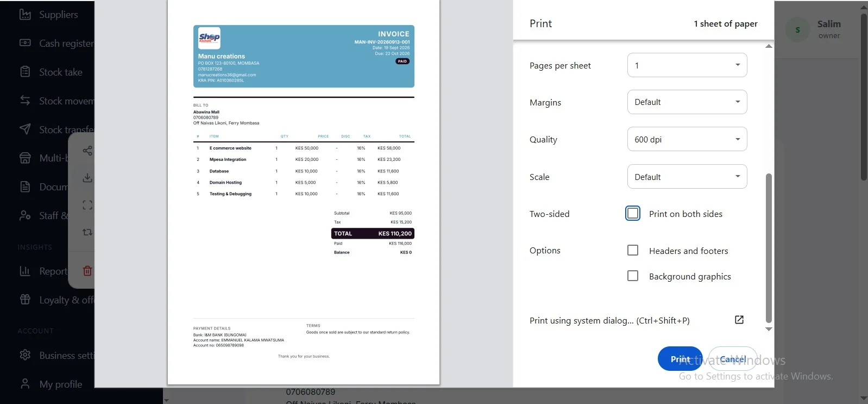Click the Reports bar chart icon
Viewport: 868px width, 404px height.
pyautogui.click(x=25, y=271)
